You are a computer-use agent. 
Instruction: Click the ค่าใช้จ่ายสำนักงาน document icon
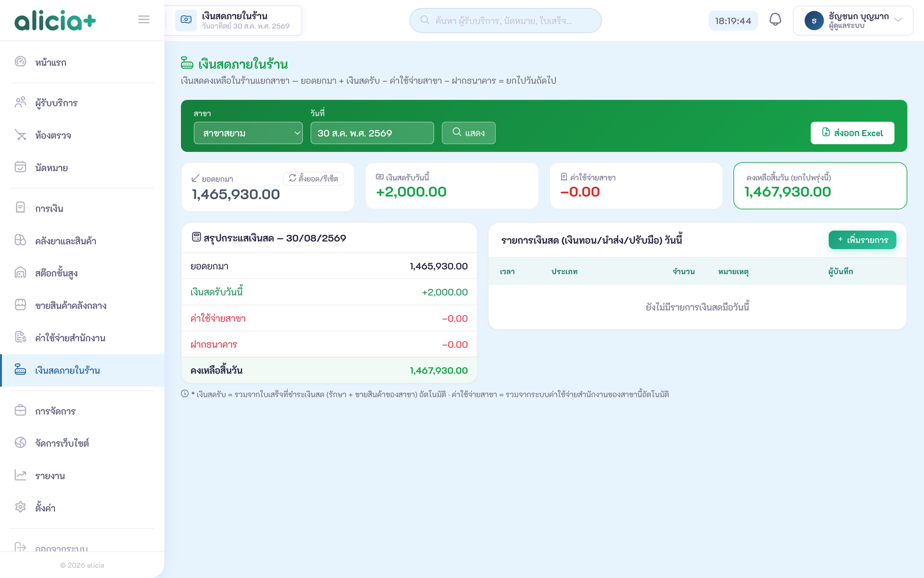21,337
